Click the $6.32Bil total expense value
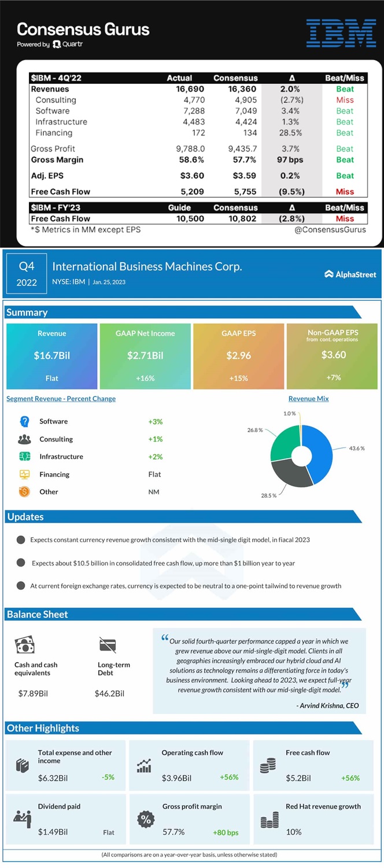Image resolution: width=384 pixels, height=868 pixels. point(53,778)
